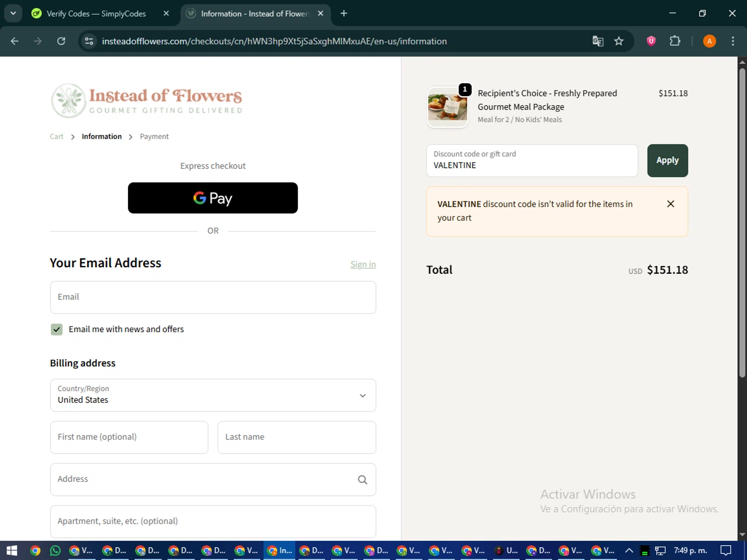Click the Instead of Flowers logo
Image resolution: width=747 pixels, height=560 pixels.
click(x=147, y=101)
